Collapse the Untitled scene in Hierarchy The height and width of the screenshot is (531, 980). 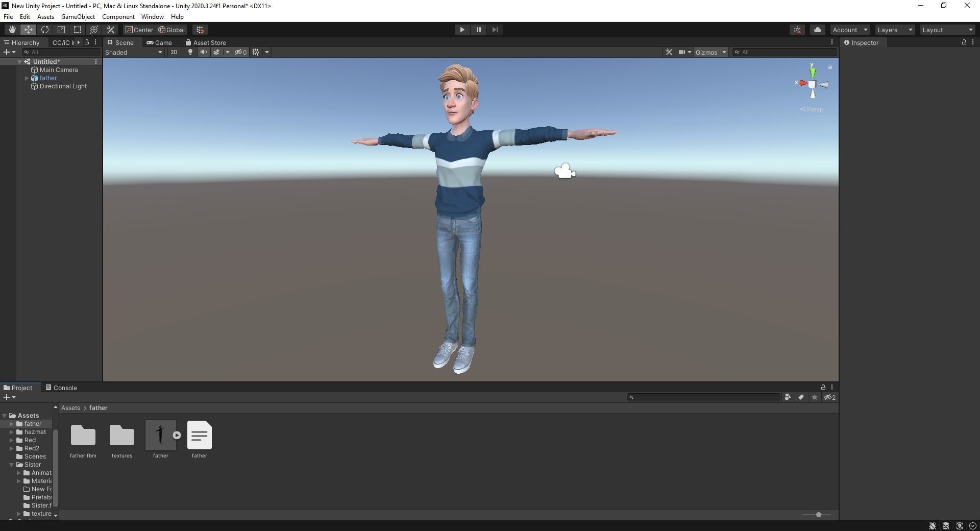pyautogui.click(x=19, y=62)
